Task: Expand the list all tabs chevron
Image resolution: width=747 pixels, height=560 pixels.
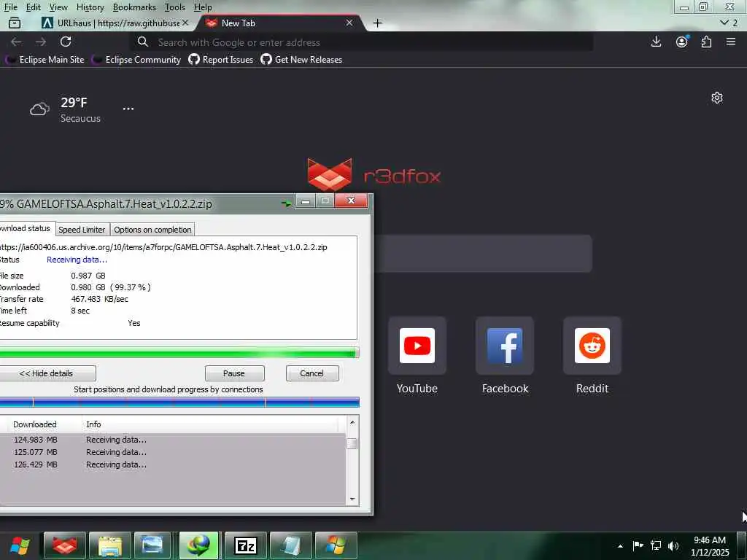Action: 724,23
